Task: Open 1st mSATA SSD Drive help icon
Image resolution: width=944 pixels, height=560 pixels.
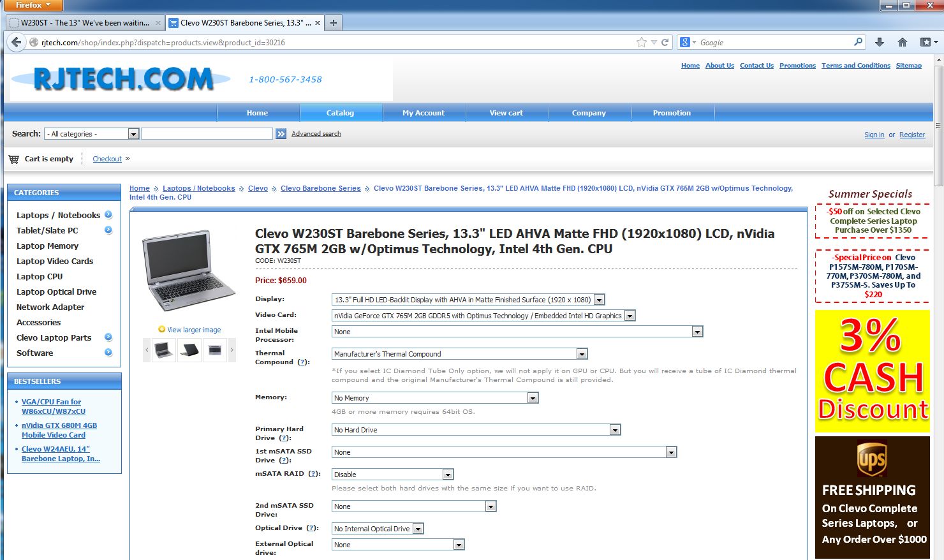Action: [284, 461]
